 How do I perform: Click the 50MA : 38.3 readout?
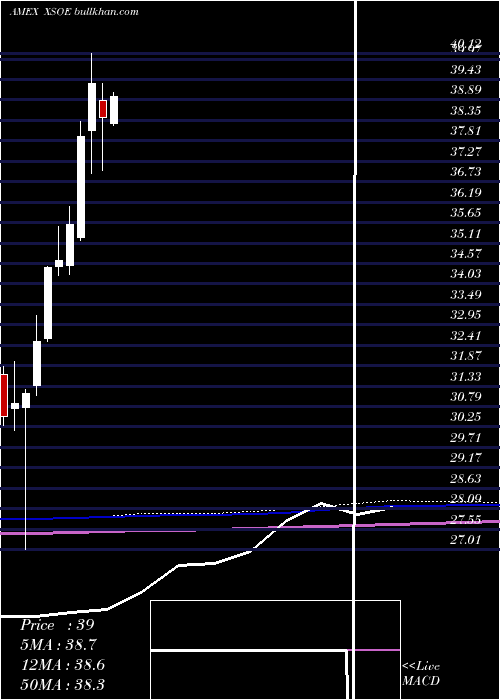click(x=62, y=684)
